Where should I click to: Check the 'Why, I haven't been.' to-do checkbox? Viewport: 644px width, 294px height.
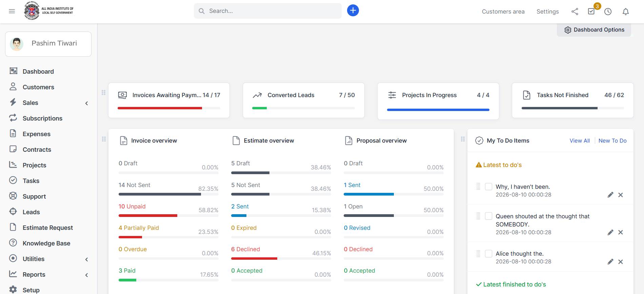(488, 186)
